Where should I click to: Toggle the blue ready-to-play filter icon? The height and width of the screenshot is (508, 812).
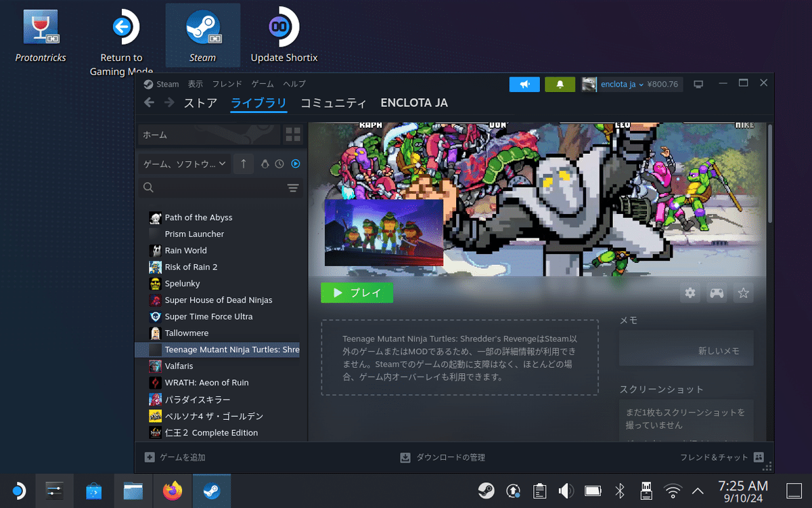[x=295, y=164]
